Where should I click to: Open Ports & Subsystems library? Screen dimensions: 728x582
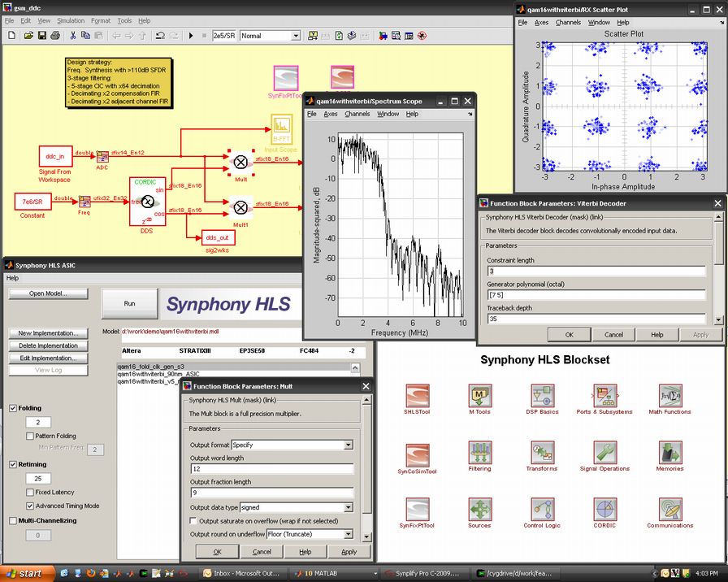coord(604,396)
